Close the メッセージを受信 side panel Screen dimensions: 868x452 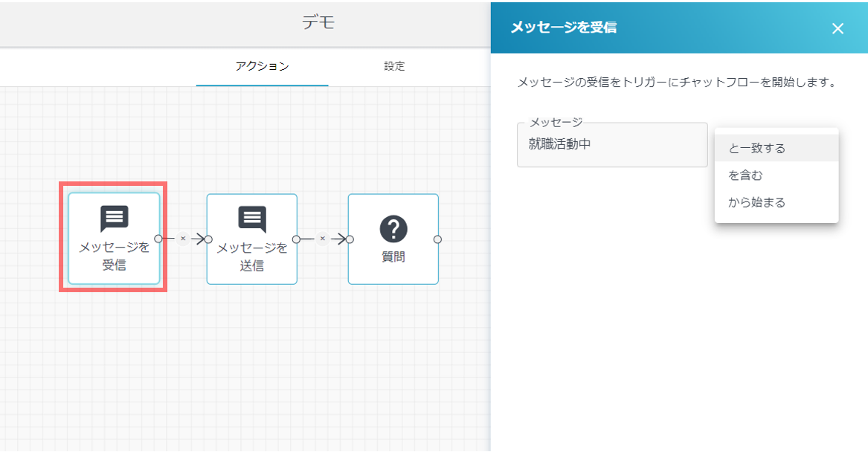point(838,28)
